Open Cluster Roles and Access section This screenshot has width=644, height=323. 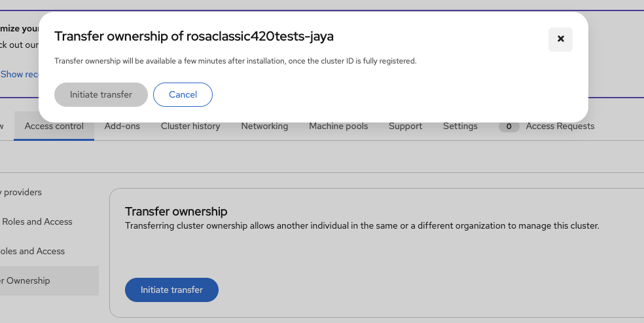point(37,222)
